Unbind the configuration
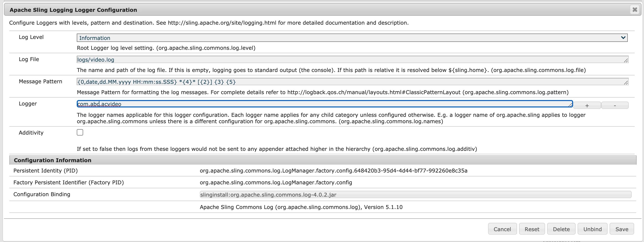The width and height of the screenshot is (644, 242). (x=593, y=229)
